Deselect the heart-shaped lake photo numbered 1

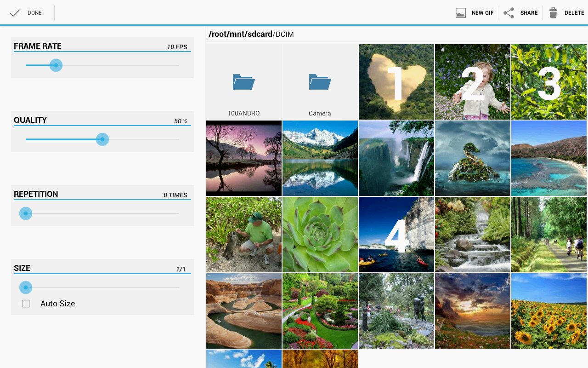[x=396, y=82]
